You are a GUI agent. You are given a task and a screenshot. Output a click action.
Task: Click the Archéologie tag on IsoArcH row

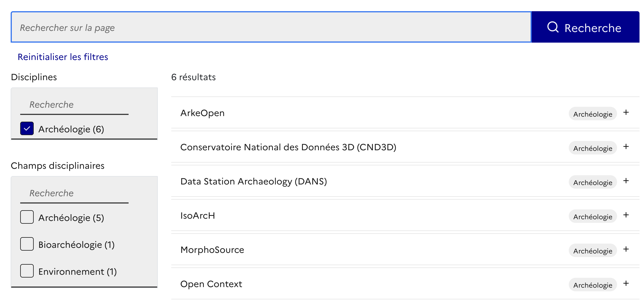(592, 217)
